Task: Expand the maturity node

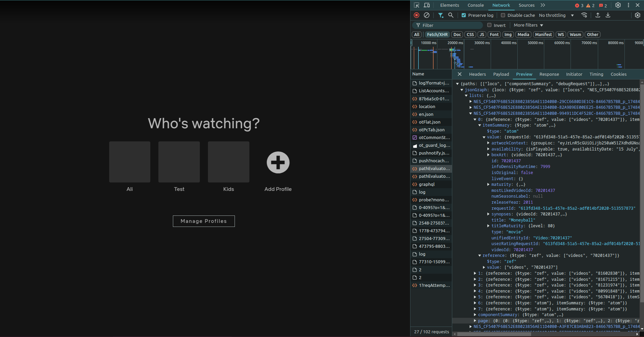Action: click(x=488, y=184)
